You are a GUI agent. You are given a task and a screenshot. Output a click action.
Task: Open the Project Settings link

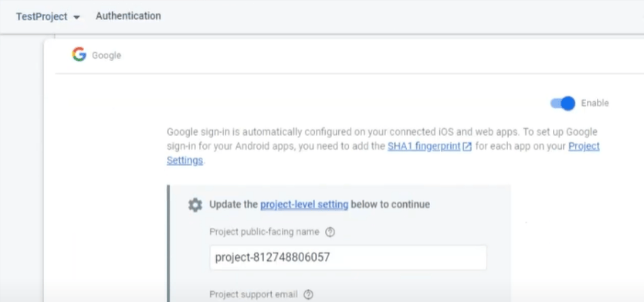click(x=584, y=146)
